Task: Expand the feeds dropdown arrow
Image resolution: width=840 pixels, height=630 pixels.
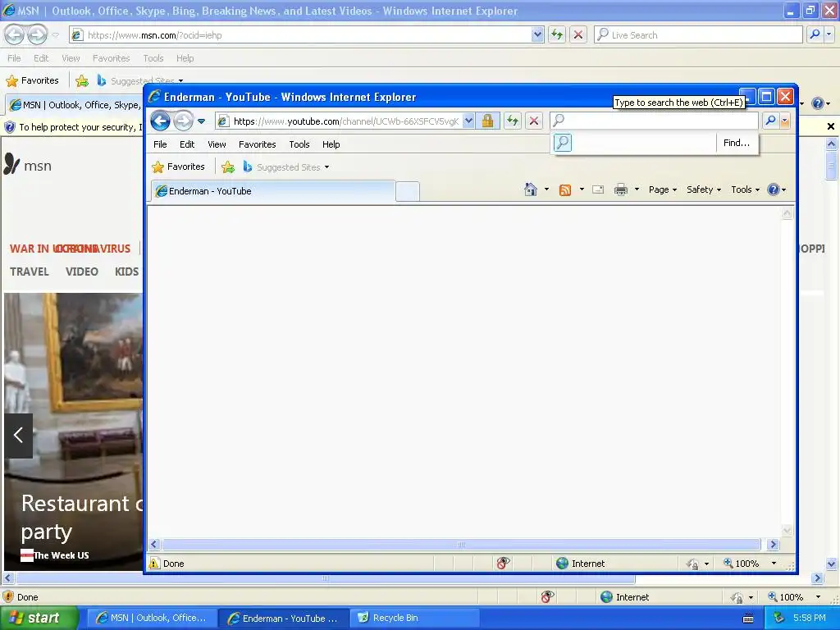Action: pyautogui.click(x=582, y=189)
